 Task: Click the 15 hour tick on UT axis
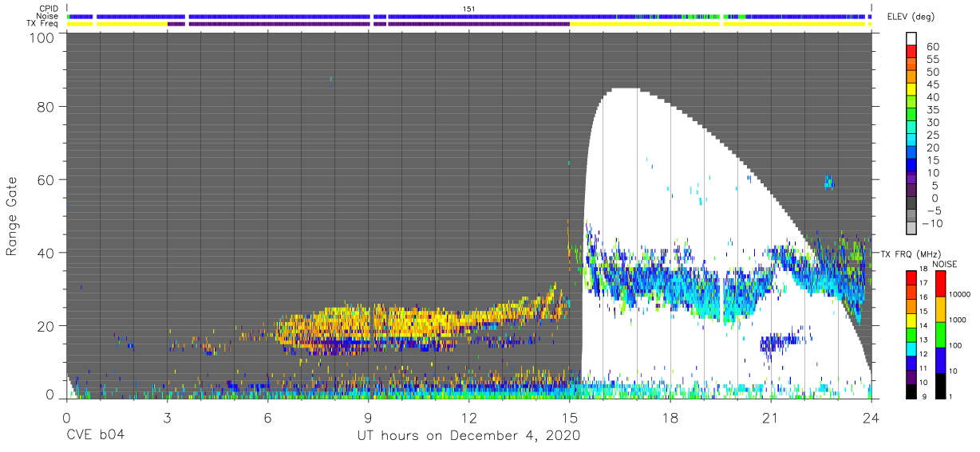point(569,417)
